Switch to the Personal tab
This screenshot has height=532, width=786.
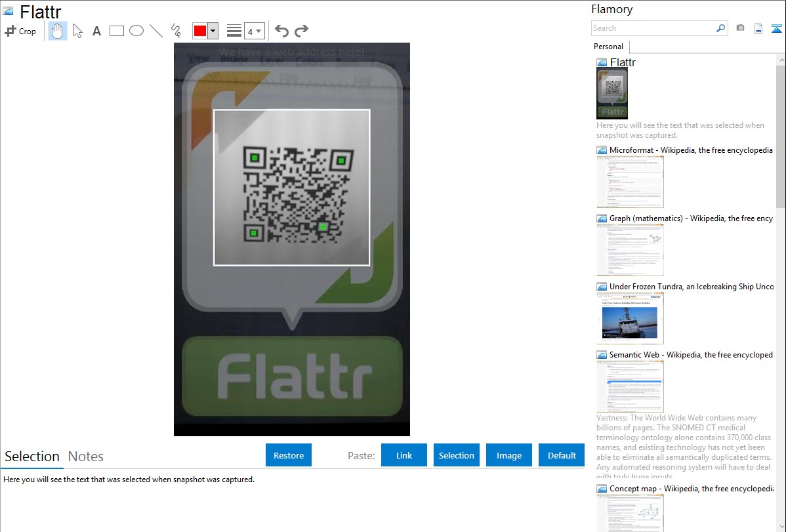pos(609,47)
